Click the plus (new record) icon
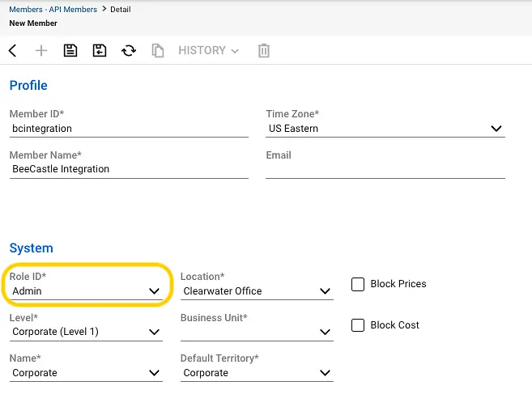Screen dimensions: 532x411 [41, 51]
